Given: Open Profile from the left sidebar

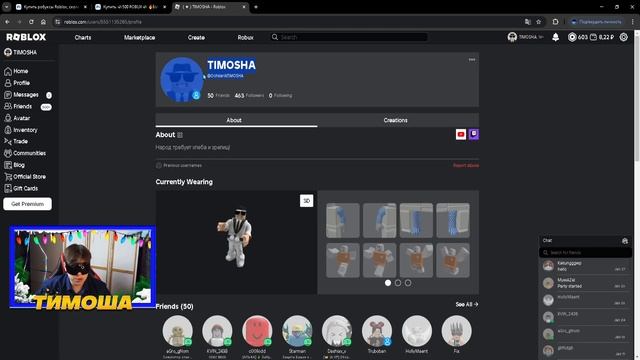Looking at the screenshot, I should (17, 83).
